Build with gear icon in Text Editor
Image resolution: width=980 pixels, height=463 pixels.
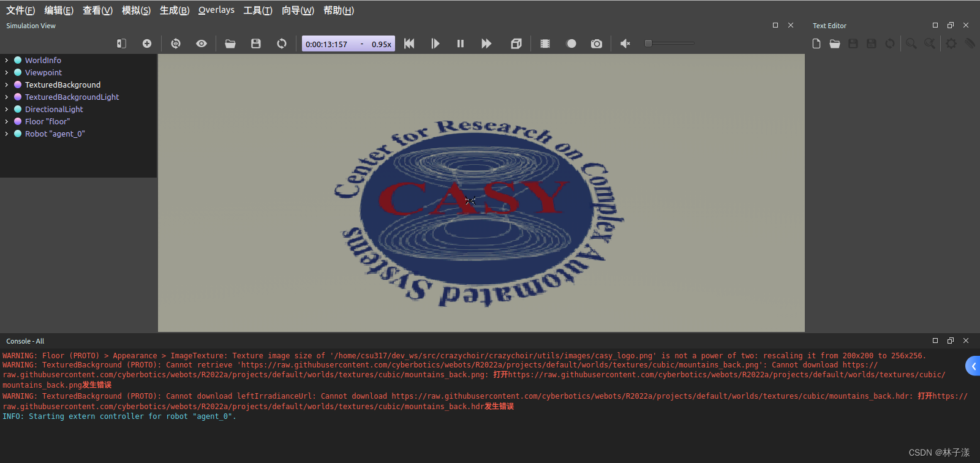tap(951, 43)
